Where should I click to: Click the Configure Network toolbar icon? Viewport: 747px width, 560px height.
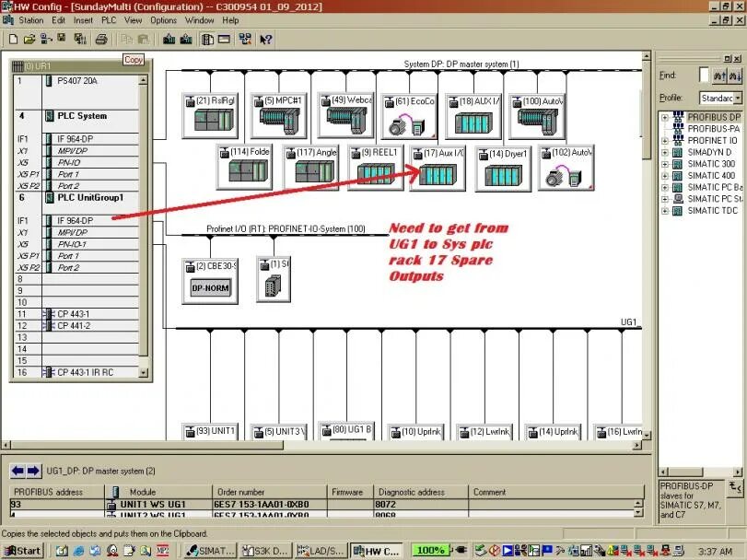click(x=245, y=39)
